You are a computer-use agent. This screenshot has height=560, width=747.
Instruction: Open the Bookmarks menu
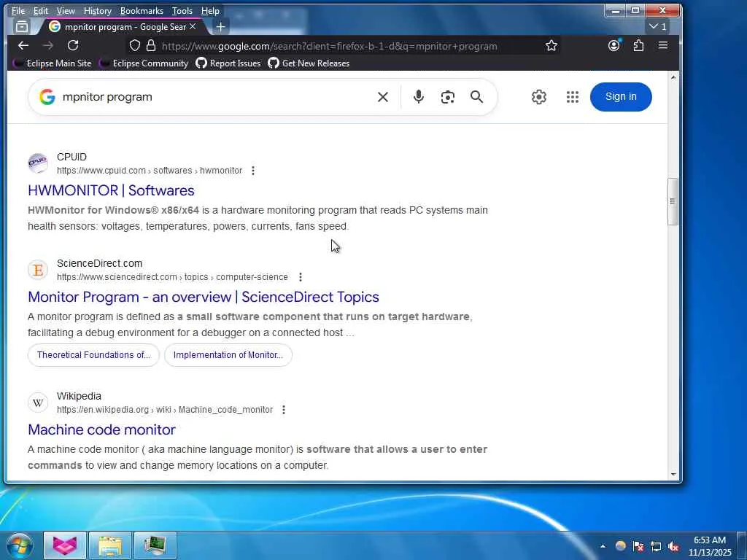(x=142, y=10)
